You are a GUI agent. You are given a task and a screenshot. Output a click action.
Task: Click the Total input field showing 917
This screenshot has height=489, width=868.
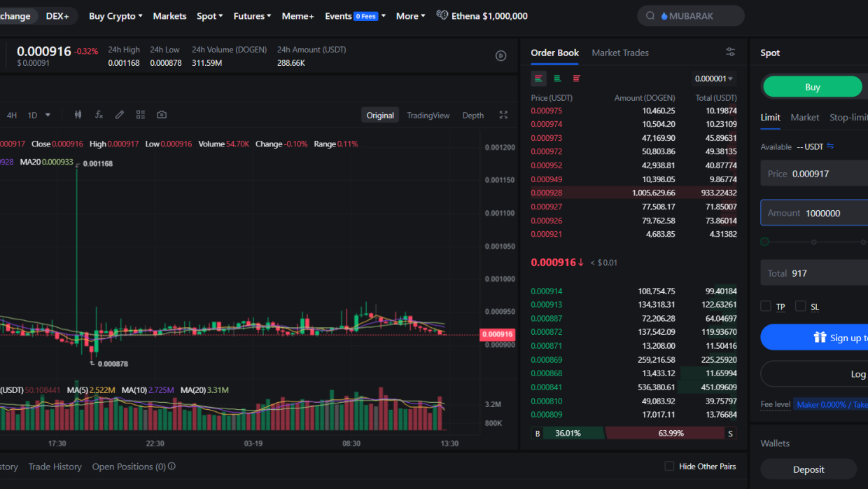(x=814, y=273)
